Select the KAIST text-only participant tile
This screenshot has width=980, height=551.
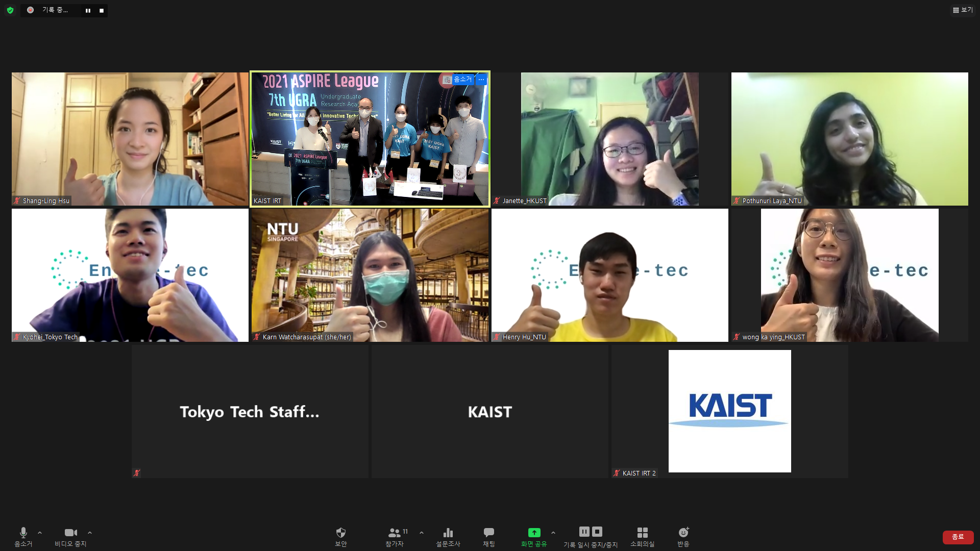pos(490,411)
